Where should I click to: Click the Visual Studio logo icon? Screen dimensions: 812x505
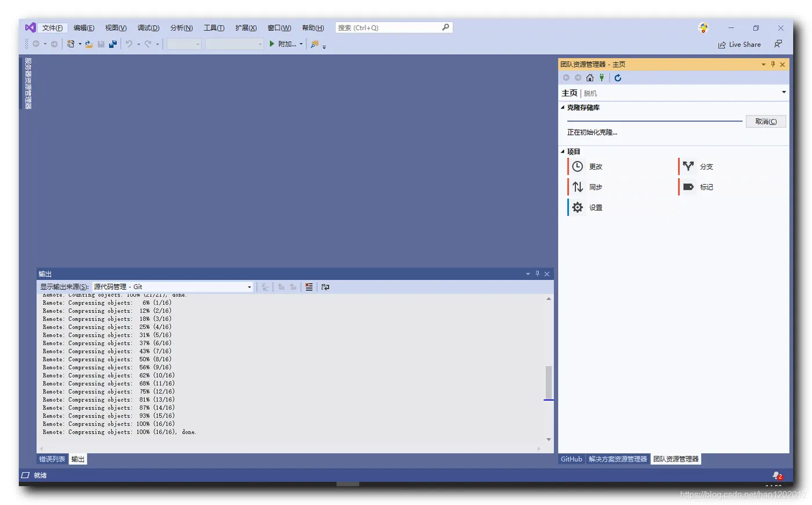tap(30, 27)
